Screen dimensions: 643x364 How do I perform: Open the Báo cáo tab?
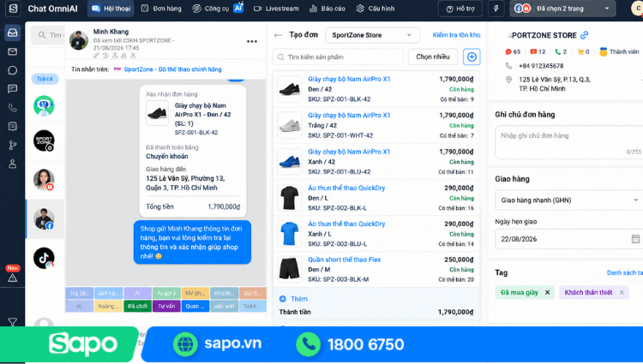[328, 9]
